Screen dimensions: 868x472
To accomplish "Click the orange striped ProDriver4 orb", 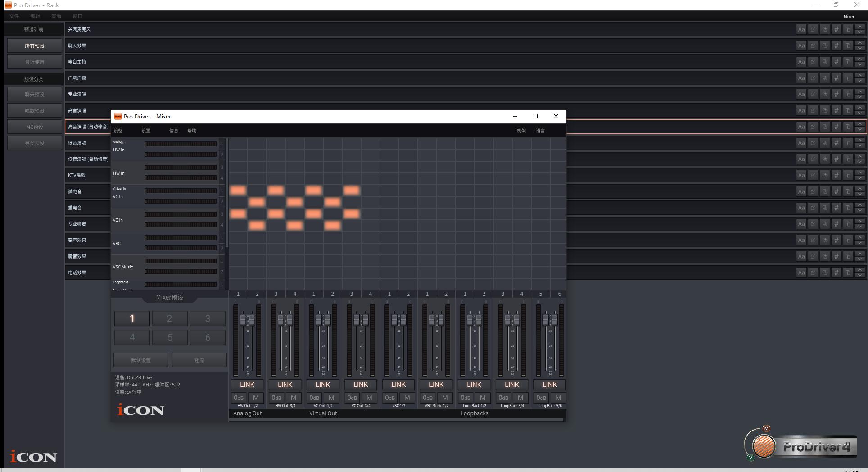I will 764,446.
